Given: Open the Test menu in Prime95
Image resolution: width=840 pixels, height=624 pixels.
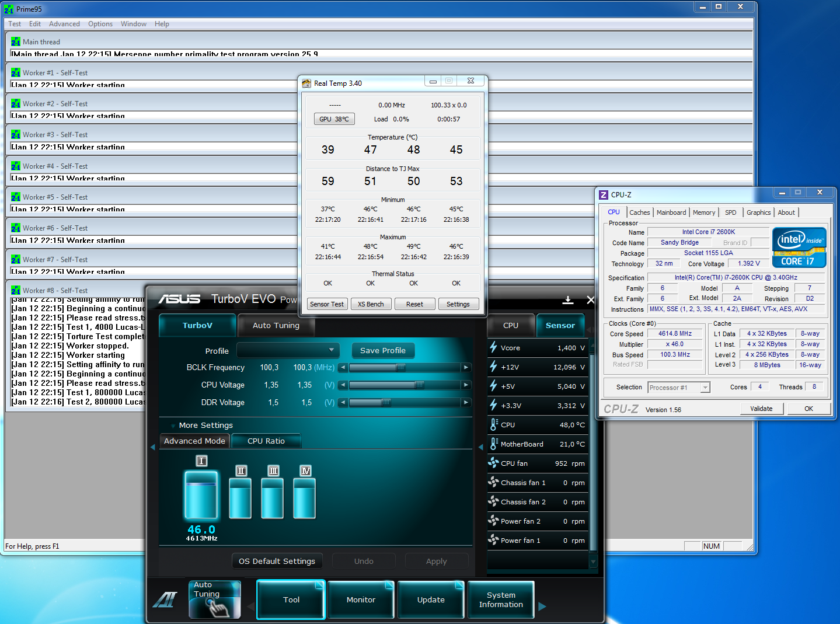Looking at the screenshot, I should tap(15, 24).
